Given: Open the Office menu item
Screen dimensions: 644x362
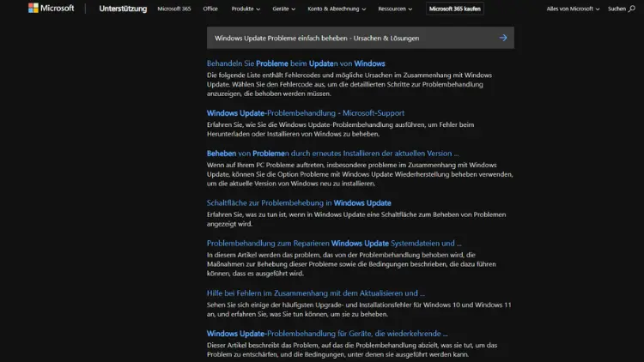Looking at the screenshot, I should 210,9.
